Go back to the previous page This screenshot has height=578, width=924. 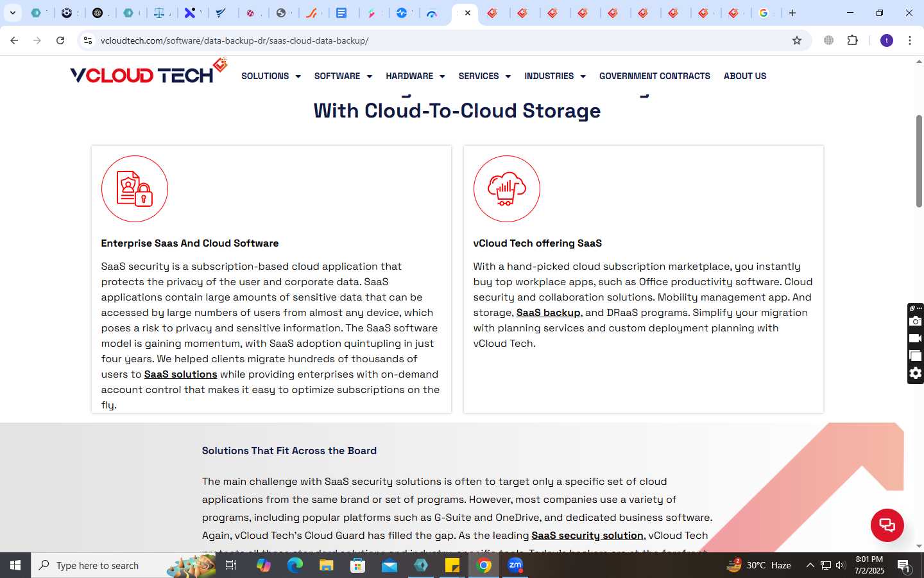(x=14, y=40)
